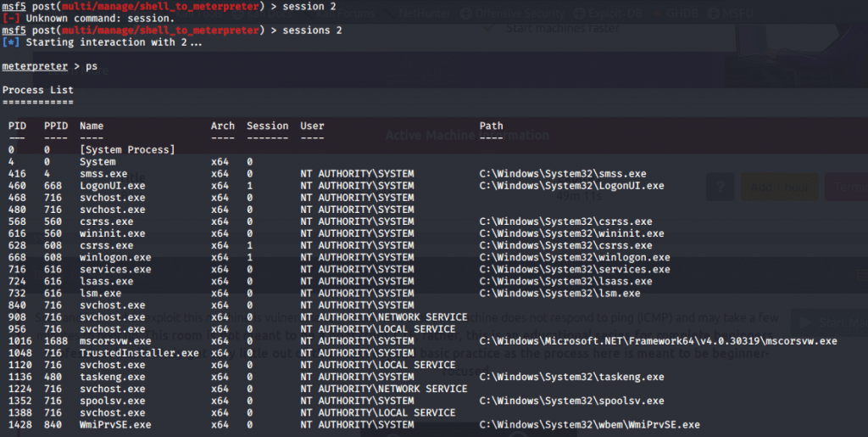Viewport: 868px width, 437px height.
Task: Select 'taskeng.exe' in the Name column
Action: tap(113, 377)
